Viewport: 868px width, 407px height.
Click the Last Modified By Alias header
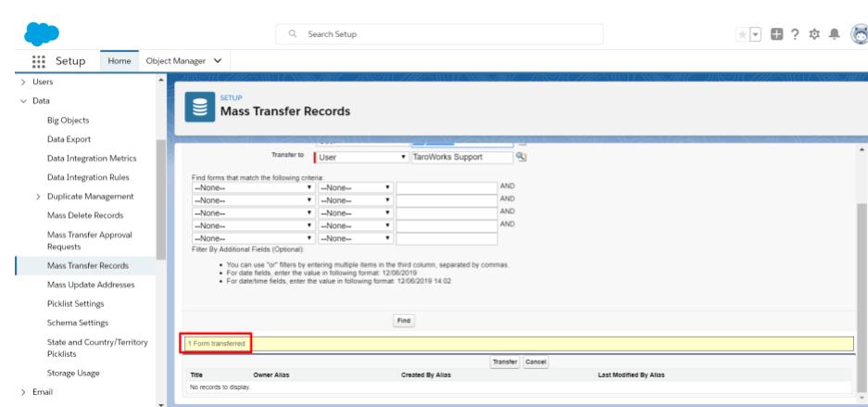tap(631, 375)
